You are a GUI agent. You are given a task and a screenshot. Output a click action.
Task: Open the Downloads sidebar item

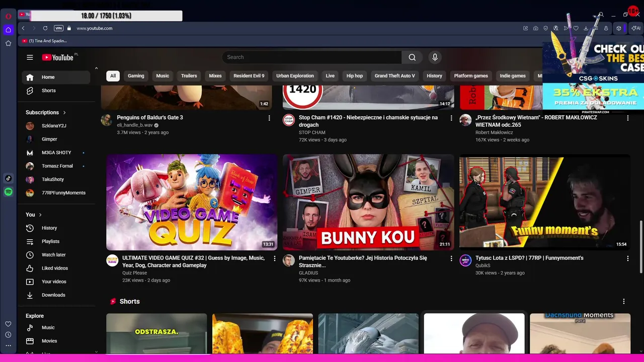(56, 295)
